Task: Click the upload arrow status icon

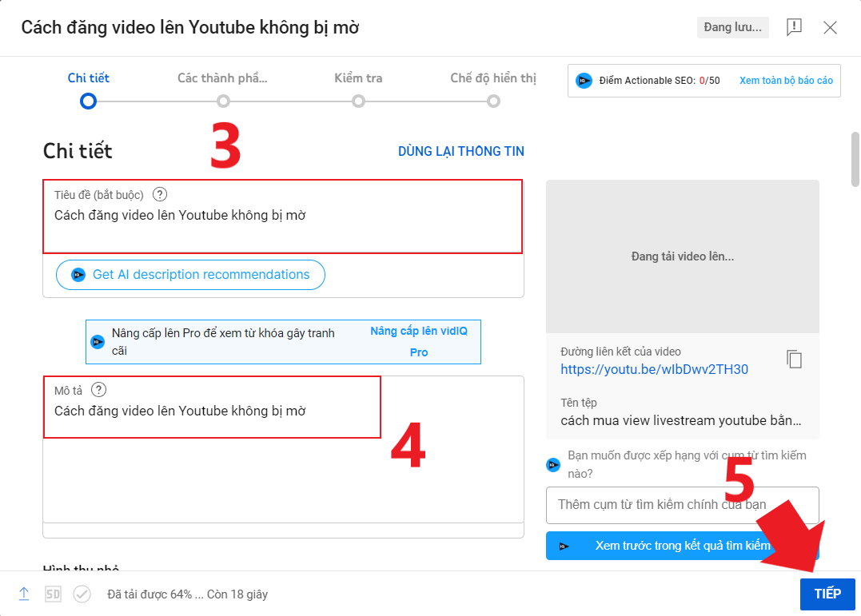Action: [24, 594]
